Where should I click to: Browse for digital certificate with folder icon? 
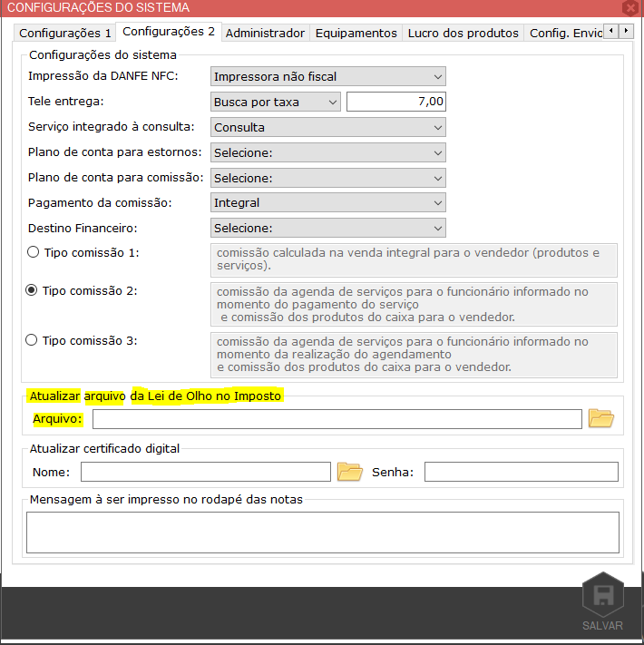coord(349,472)
